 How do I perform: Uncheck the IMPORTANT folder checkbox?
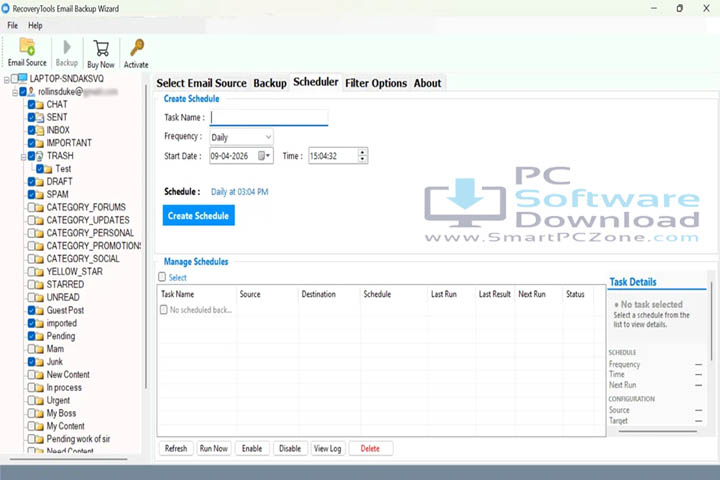tap(31, 143)
